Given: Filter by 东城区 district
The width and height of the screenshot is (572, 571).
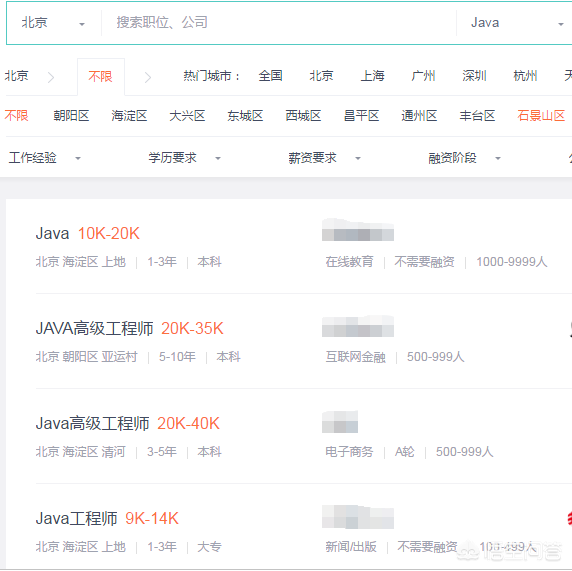Looking at the screenshot, I should point(245,116).
